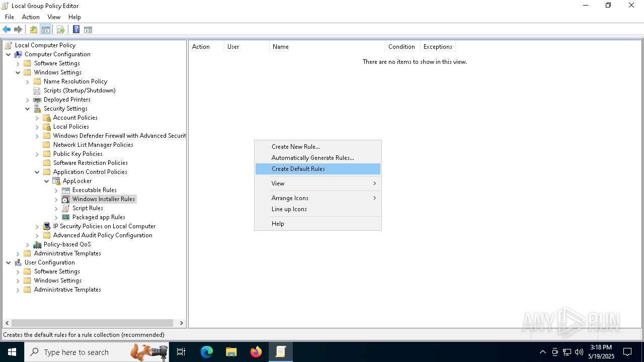Click the Policy-based QoS chart icon
Screen dimensions: 644x362
[37, 244]
